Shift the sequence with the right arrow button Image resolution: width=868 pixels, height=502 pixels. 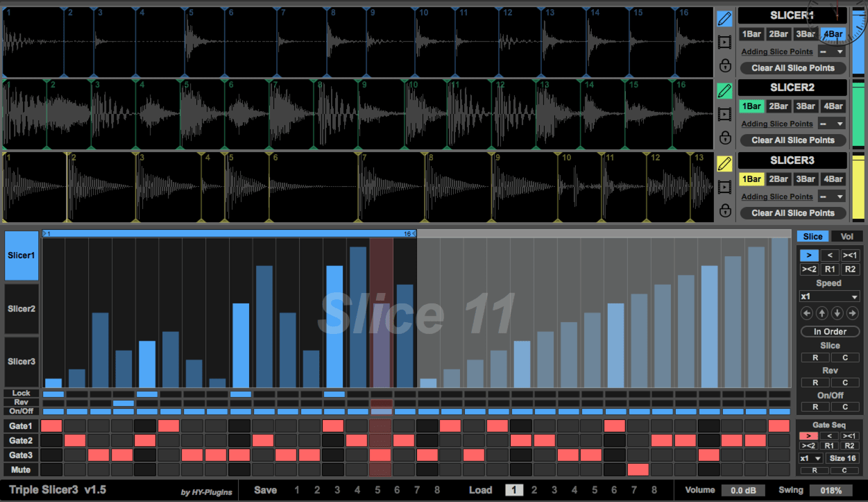(x=853, y=314)
